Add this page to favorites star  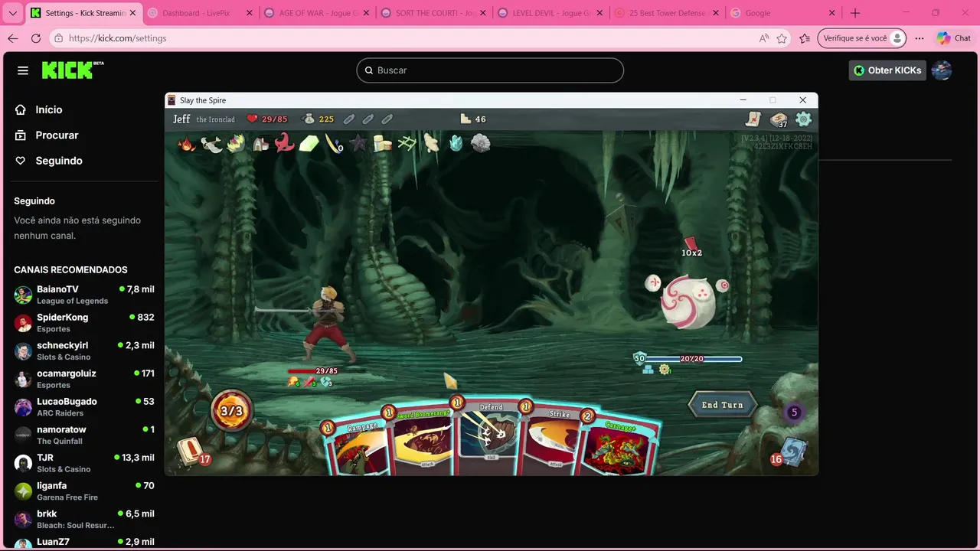pyautogui.click(x=782, y=38)
